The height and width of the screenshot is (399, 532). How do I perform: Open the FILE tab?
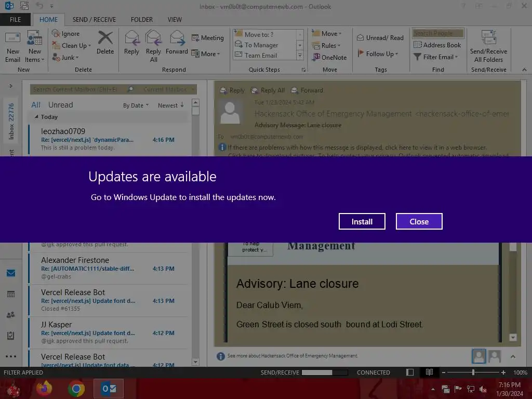(15, 20)
